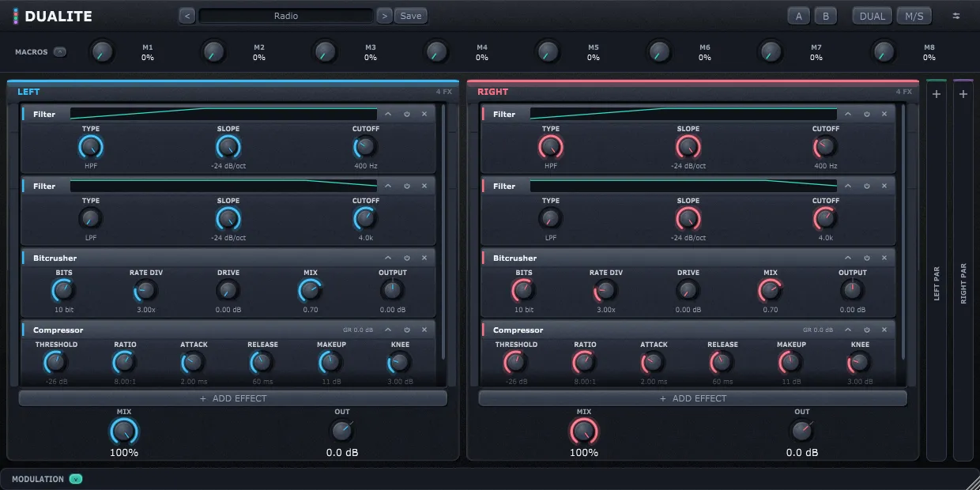This screenshot has width=980, height=490.
Task: Bypass the Left Bitcrusher power button
Action: point(407,258)
